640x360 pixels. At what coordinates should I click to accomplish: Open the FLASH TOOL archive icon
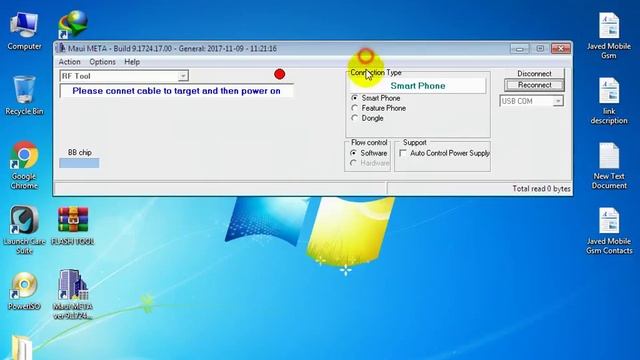click(73, 226)
